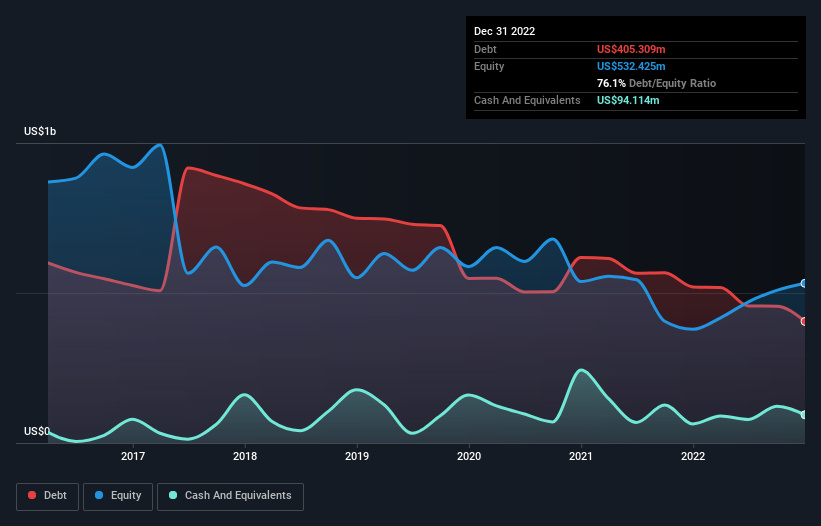Click the 2021 x-axis label
This screenshot has height=526, width=821.
(581, 456)
